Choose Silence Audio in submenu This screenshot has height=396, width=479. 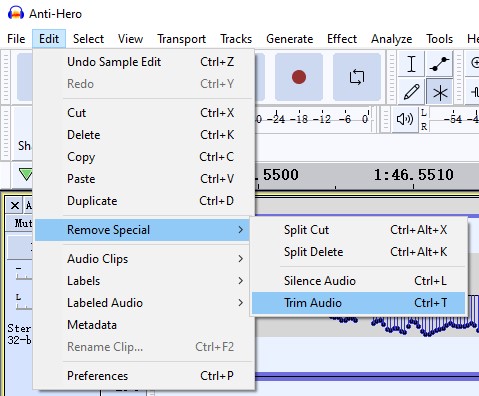click(x=358, y=281)
